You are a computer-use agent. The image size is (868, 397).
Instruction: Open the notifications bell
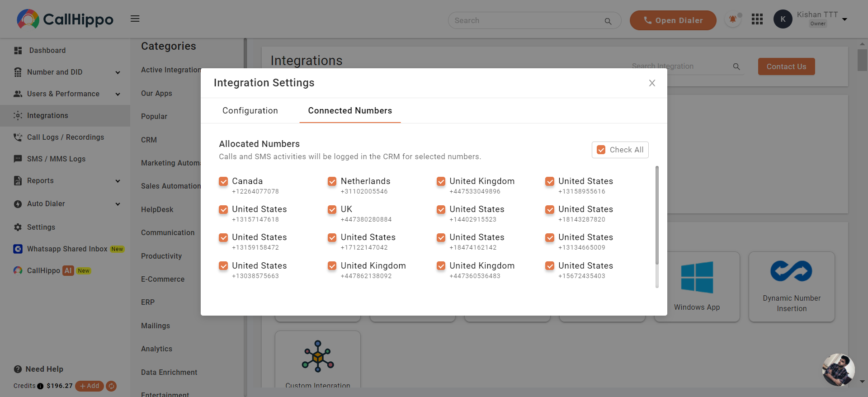point(733,19)
